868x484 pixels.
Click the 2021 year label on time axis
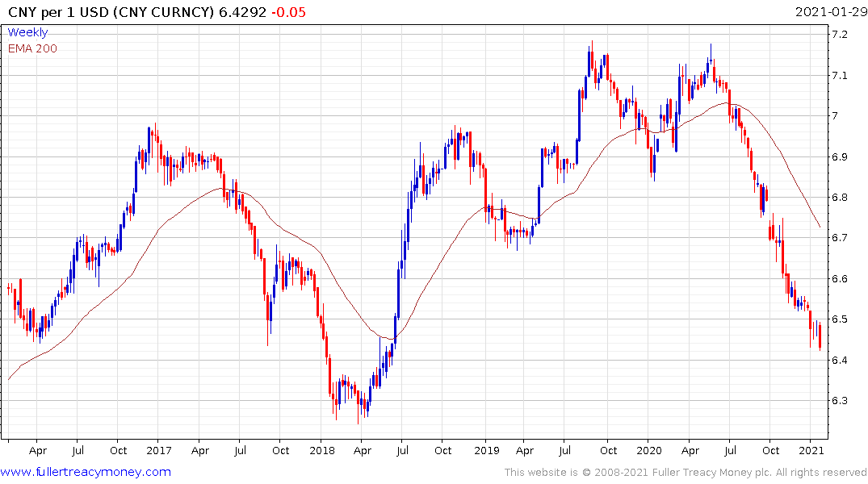tap(811, 450)
